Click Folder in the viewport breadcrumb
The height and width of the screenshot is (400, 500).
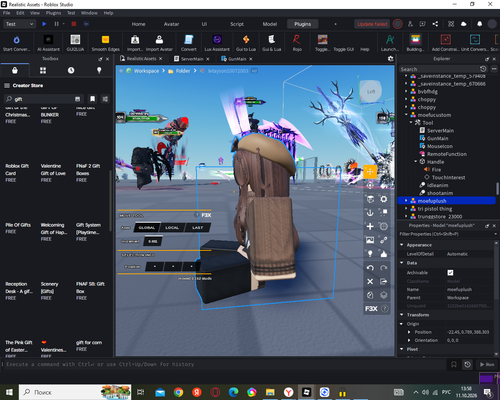tap(183, 71)
